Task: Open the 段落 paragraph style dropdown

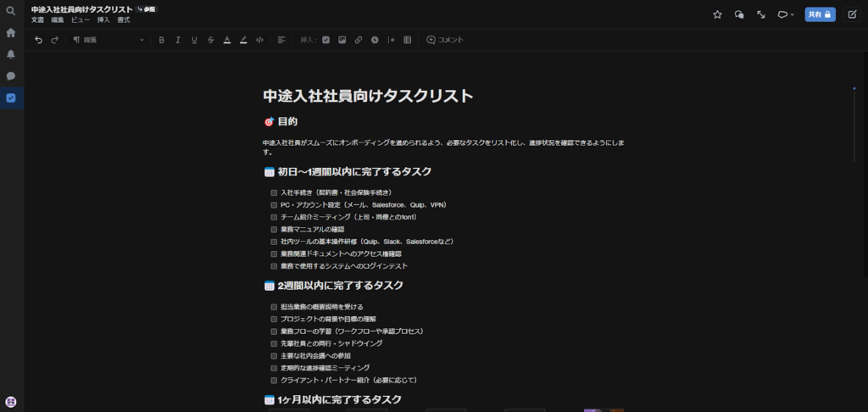Action: tap(108, 40)
